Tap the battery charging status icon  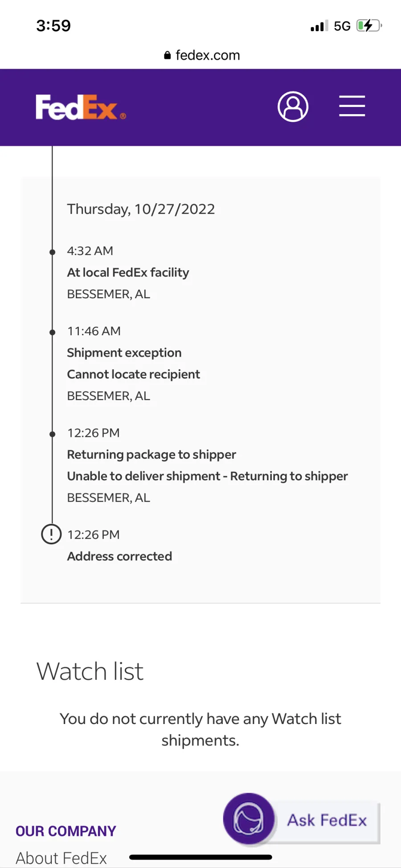(x=369, y=26)
